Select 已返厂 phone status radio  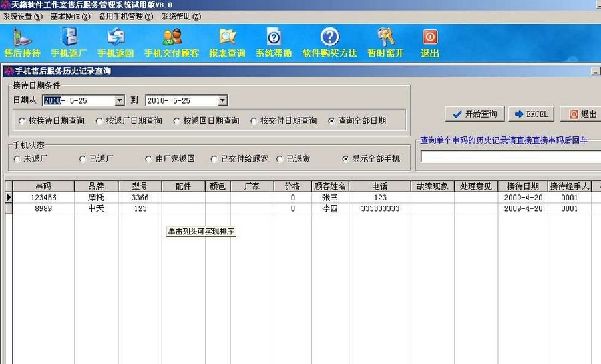pyautogui.click(x=83, y=159)
